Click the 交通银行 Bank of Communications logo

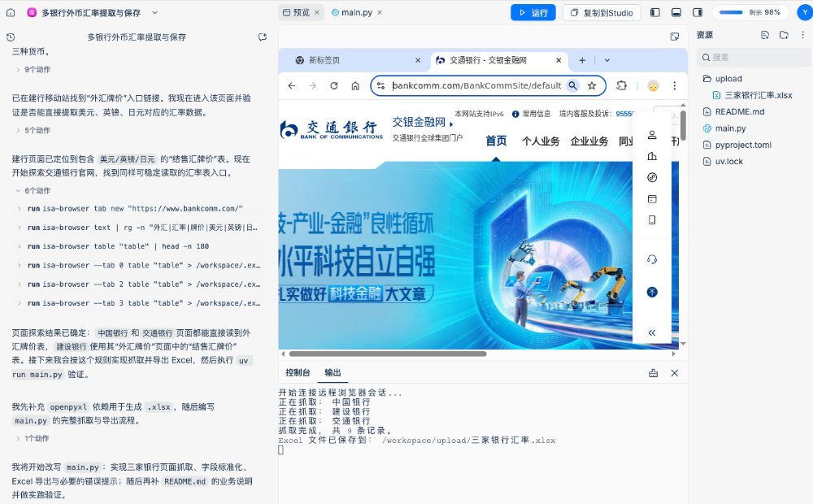(332, 129)
